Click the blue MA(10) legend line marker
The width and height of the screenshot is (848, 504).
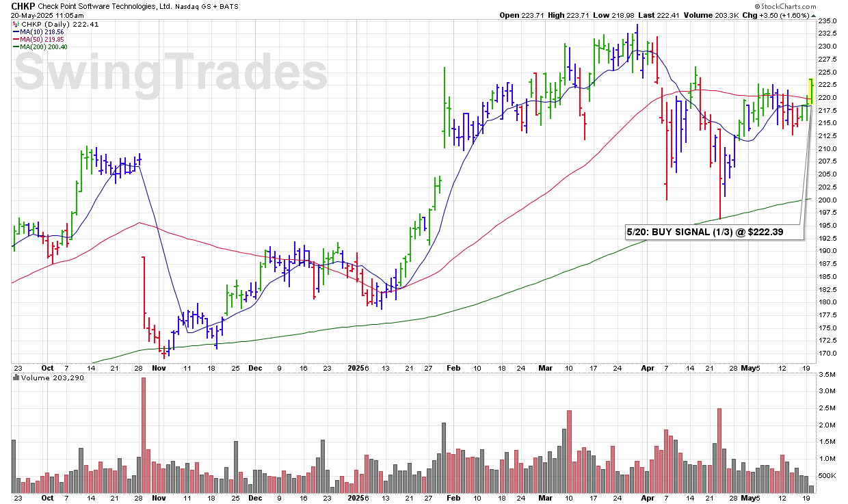(16, 31)
